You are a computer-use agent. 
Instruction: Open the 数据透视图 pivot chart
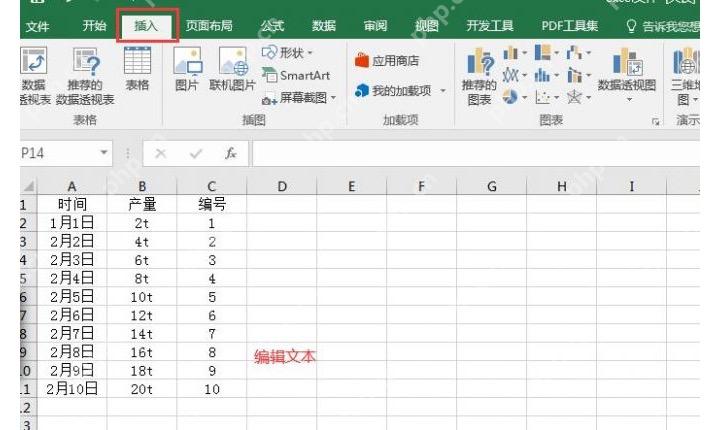click(x=627, y=69)
